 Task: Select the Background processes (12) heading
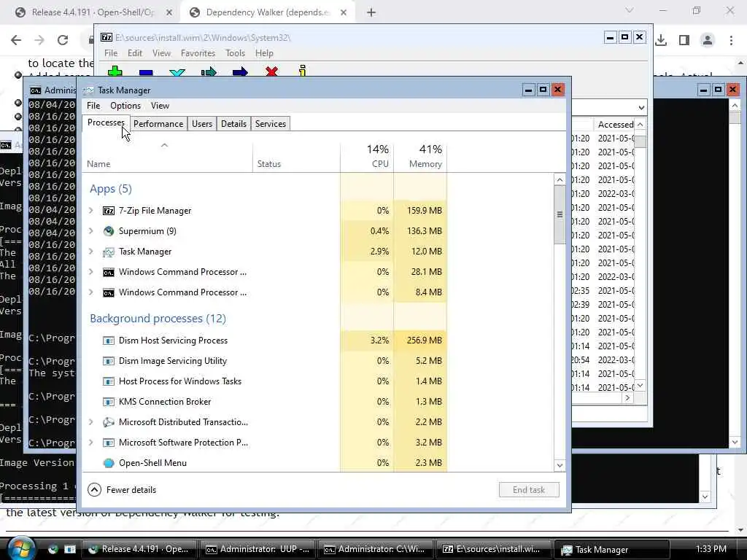[x=158, y=318]
